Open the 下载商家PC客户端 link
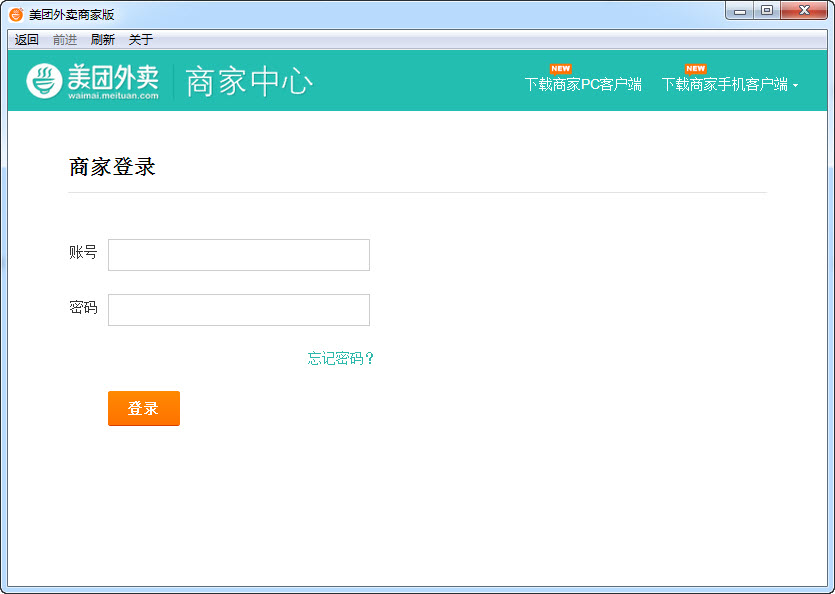 [x=584, y=85]
